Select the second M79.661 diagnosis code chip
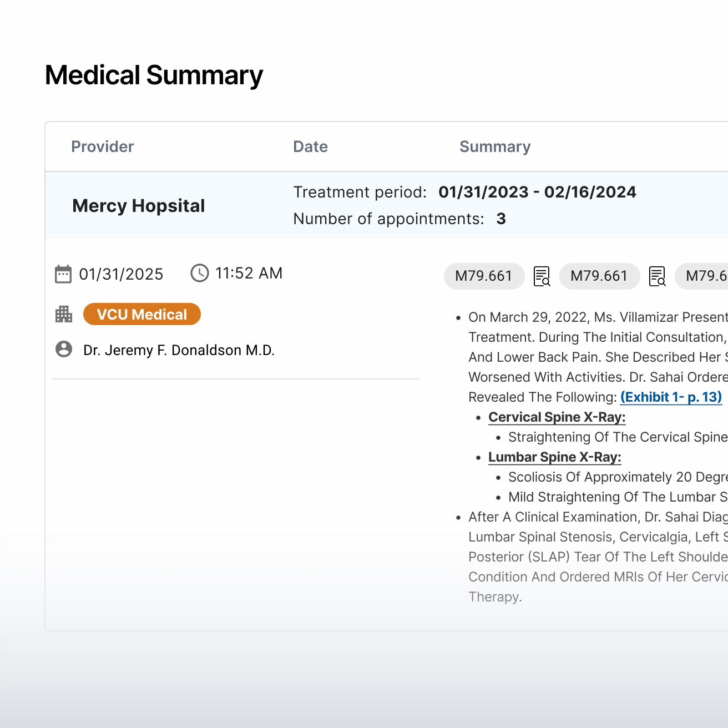728x728 pixels. coord(599,276)
